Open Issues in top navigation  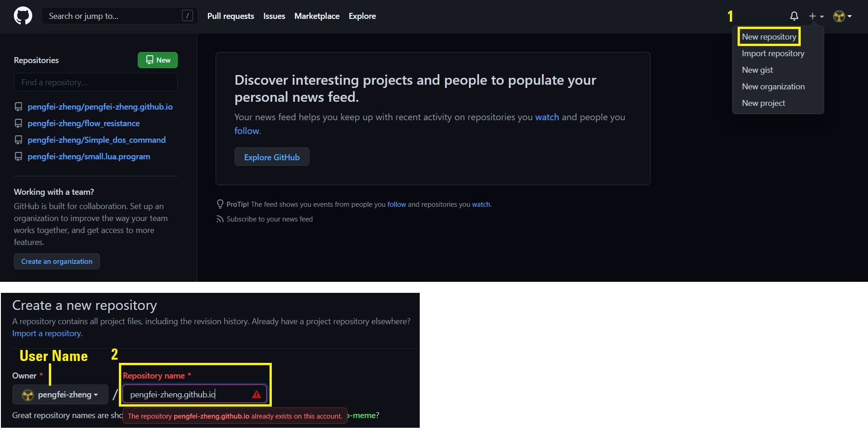(274, 16)
